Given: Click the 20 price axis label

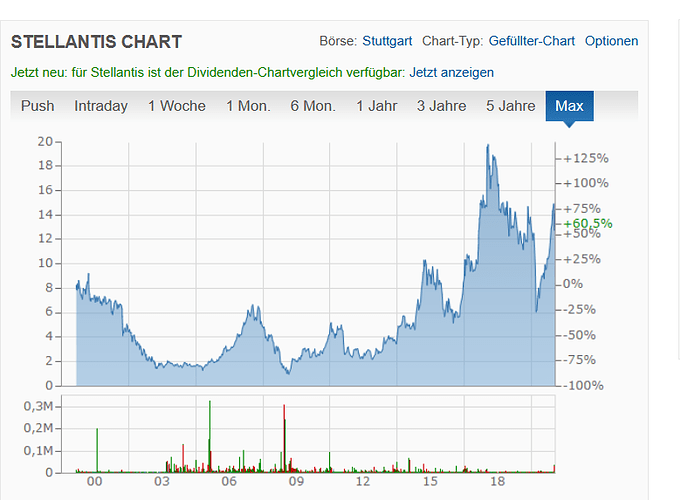Looking at the screenshot, I should [45, 141].
